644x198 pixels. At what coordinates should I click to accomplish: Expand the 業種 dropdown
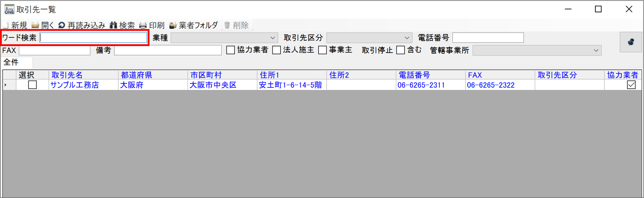click(272, 38)
